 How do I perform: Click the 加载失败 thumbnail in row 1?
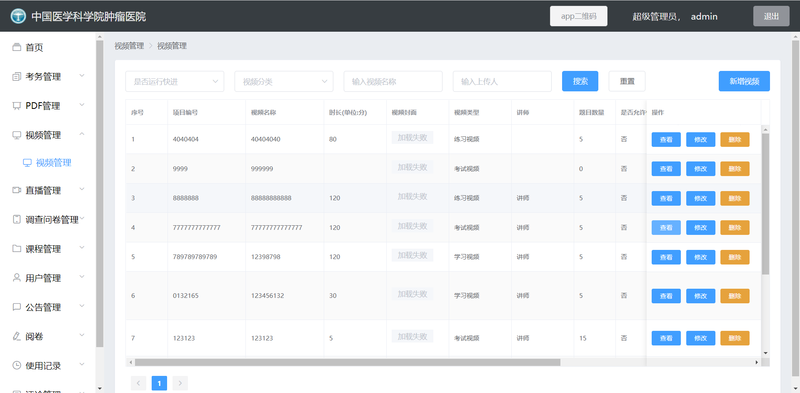(x=412, y=137)
